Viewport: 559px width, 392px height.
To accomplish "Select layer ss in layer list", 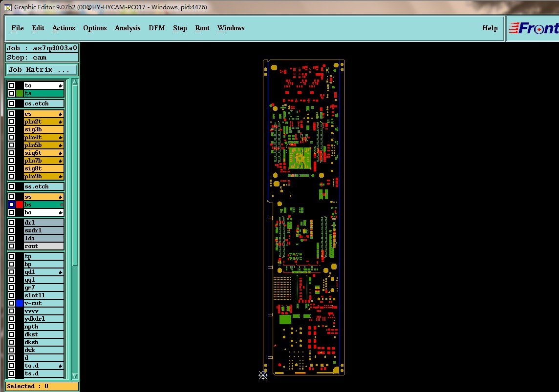I will point(43,197).
